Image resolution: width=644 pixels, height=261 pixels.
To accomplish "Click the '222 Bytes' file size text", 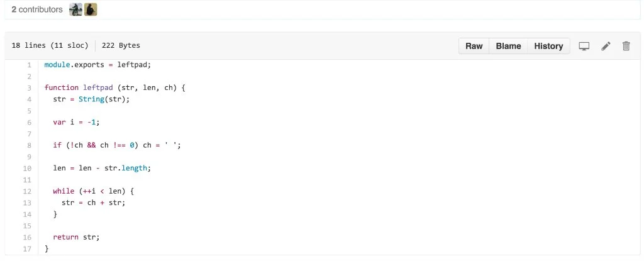I will (121, 46).
